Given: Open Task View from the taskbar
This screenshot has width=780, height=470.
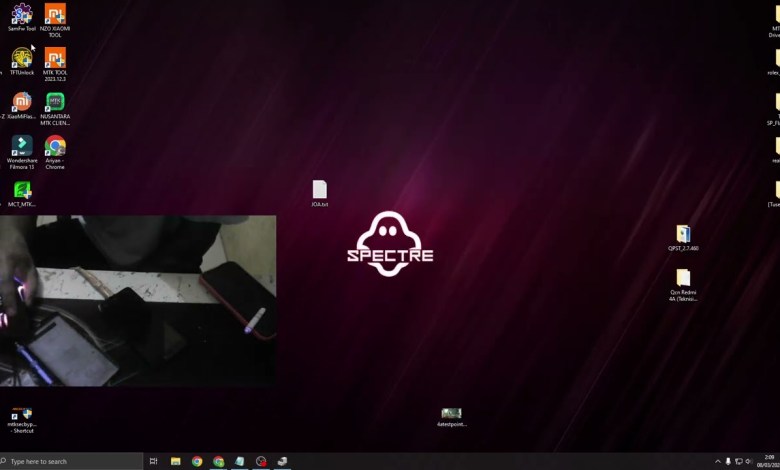Looking at the screenshot, I should (153, 461).
